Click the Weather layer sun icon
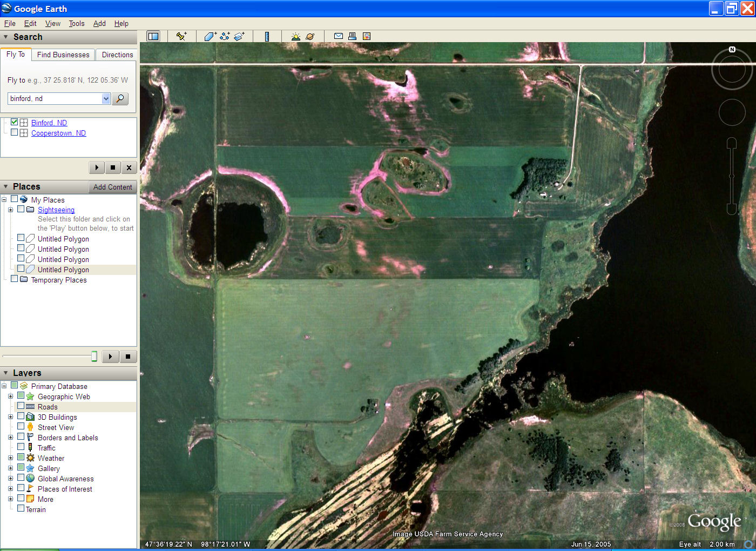 [30, 458]
